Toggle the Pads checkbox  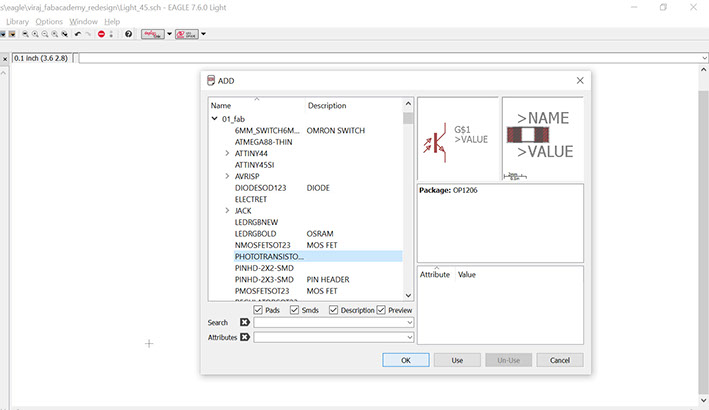(258, 310)
